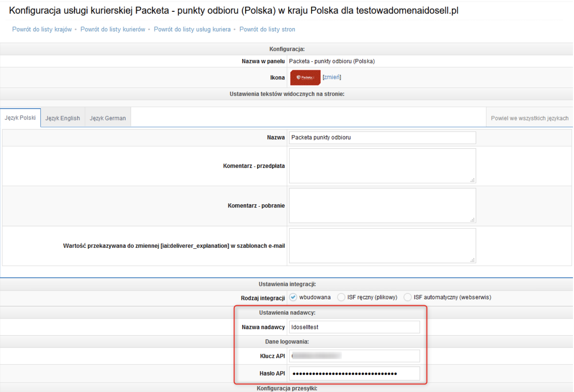Screen dimensions: 574x392
Task: Click the Komentarz - pobranie text area
Action: [x=382, y=205]
